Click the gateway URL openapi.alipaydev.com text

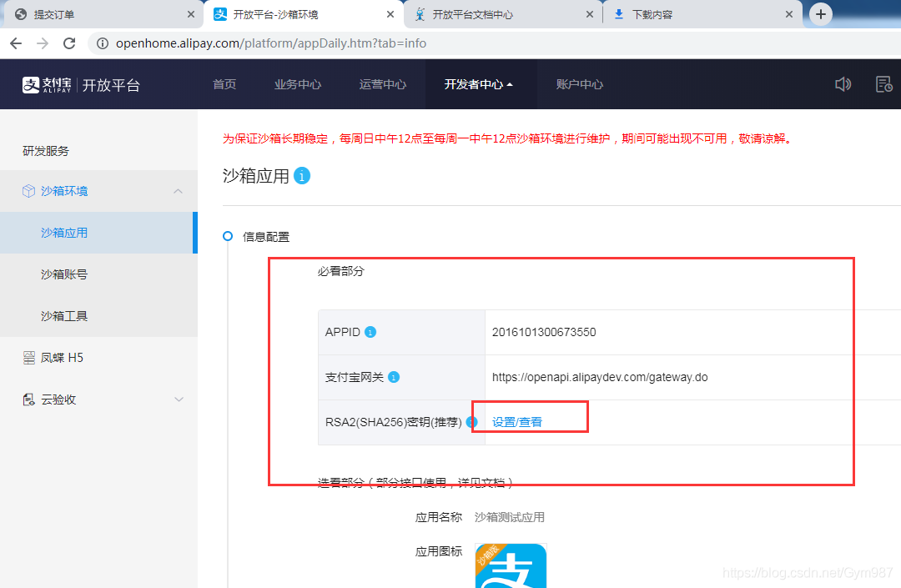coord(600,377)
